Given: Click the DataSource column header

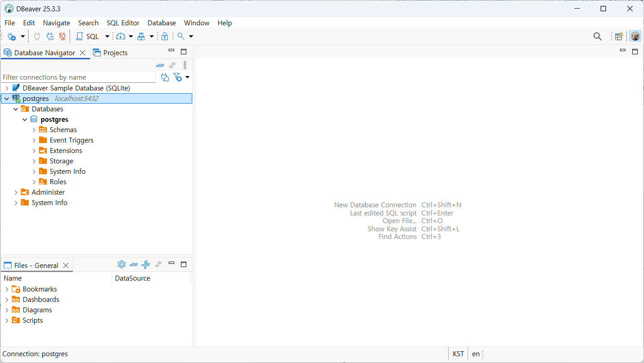Looking at the screenshot, I should click(152, 278).
